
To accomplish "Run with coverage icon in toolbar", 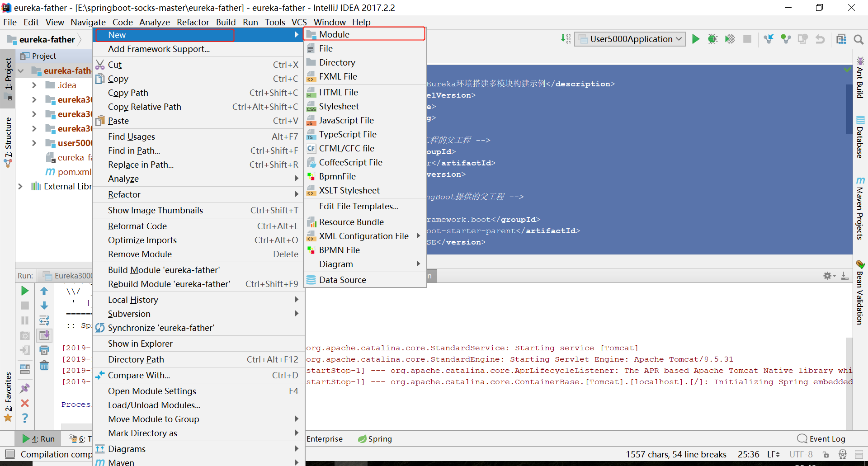I will (730, 39).
